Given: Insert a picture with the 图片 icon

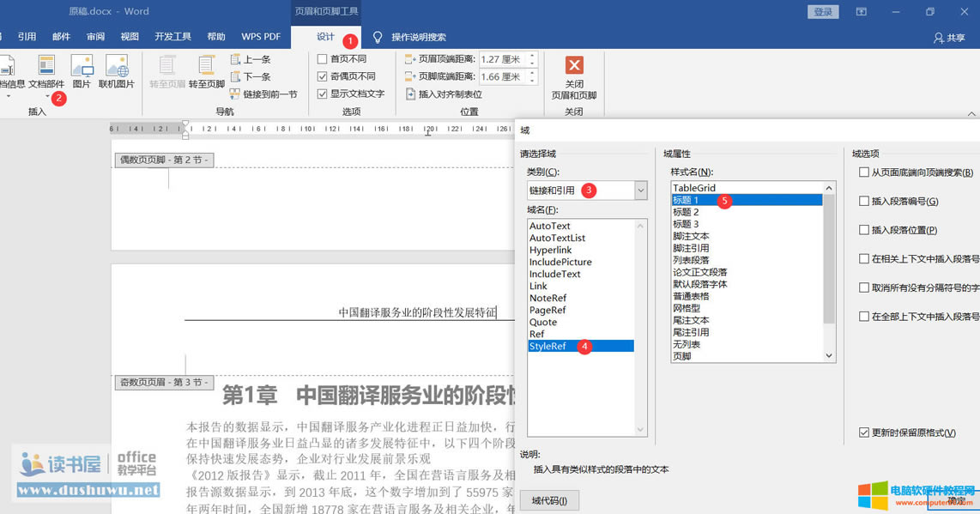Looking at the screenshot, I should point(82,66).
